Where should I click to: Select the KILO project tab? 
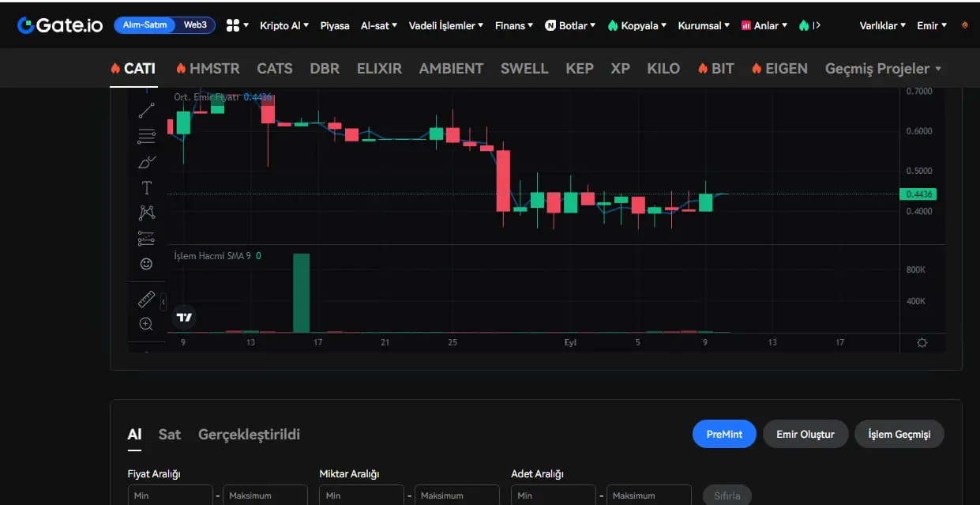pos(663,69)
